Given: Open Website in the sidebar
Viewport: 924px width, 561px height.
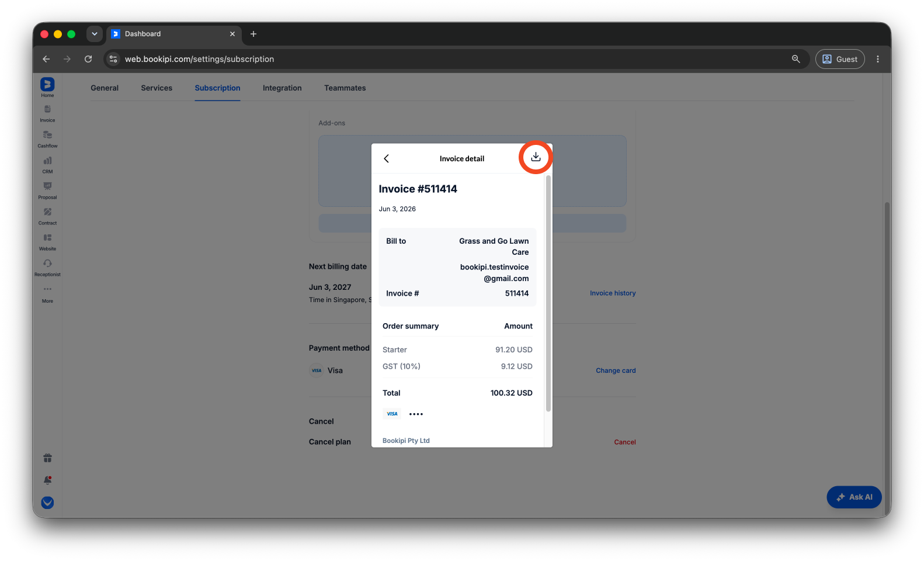Looking at the screenshot, I should [x=47, y=242].
